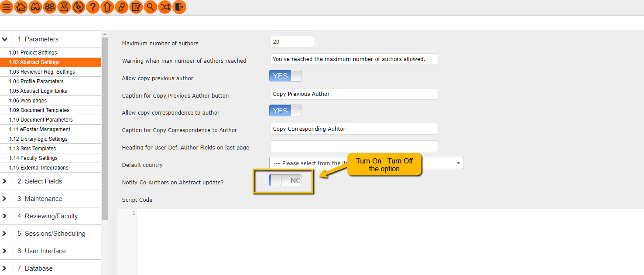Open the people group icon

click(50, 7)
